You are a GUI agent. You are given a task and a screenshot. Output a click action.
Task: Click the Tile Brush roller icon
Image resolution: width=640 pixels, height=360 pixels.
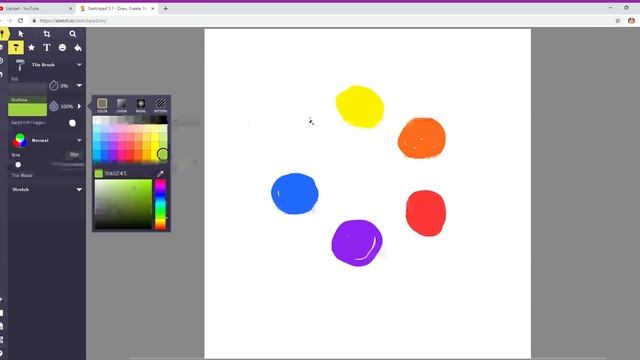[x=20, y=64]
